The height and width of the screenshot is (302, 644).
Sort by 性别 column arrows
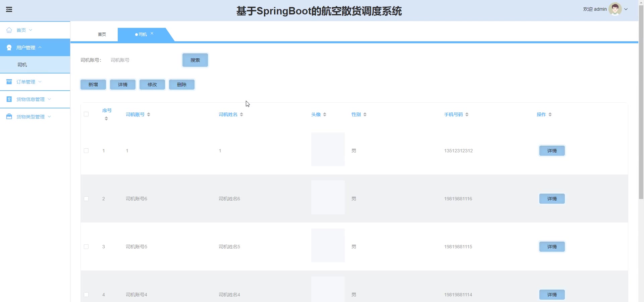(365, 115)
